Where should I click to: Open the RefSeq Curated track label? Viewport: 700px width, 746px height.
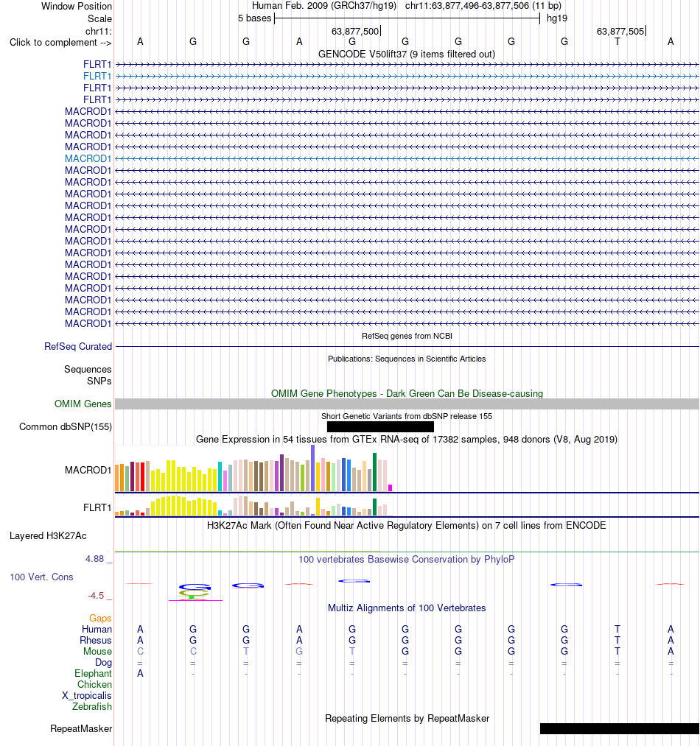pyautogui.click(x=78, y=346)
